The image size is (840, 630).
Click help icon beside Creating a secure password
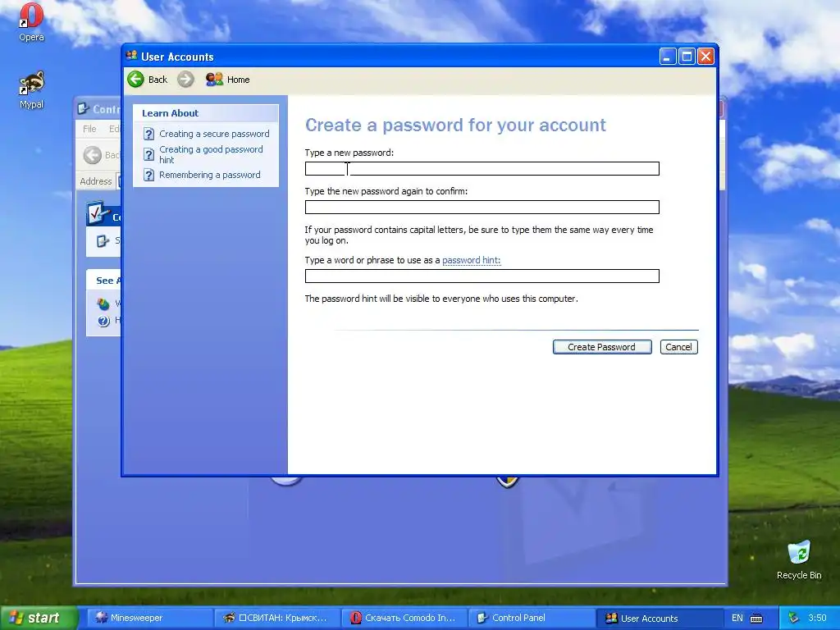coord(149,134)
